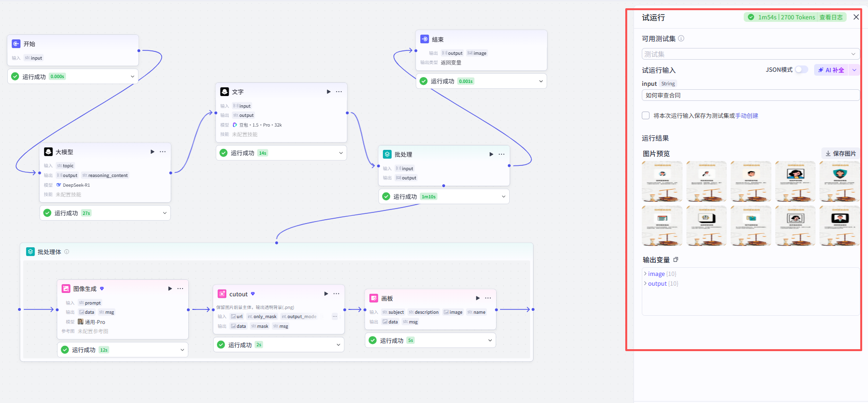Run the 批处理 node play icon
This screenshot has height=403, width=868.
(491, 154)
